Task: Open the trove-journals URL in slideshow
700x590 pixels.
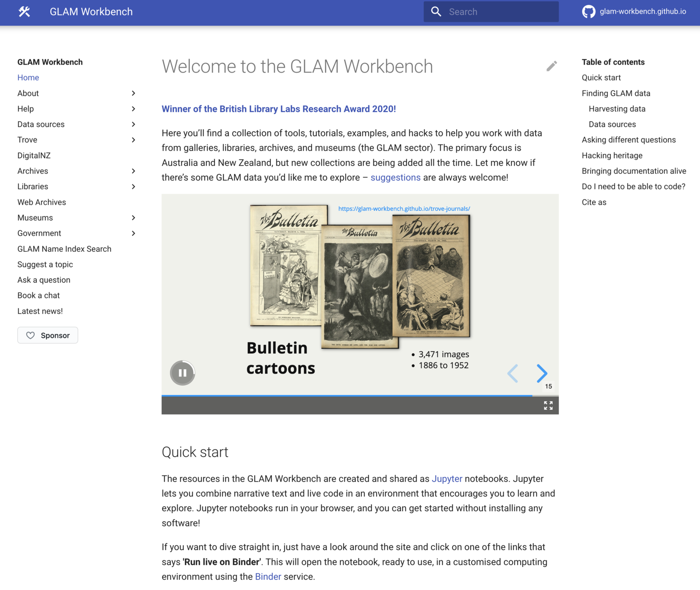Action: 404,208
